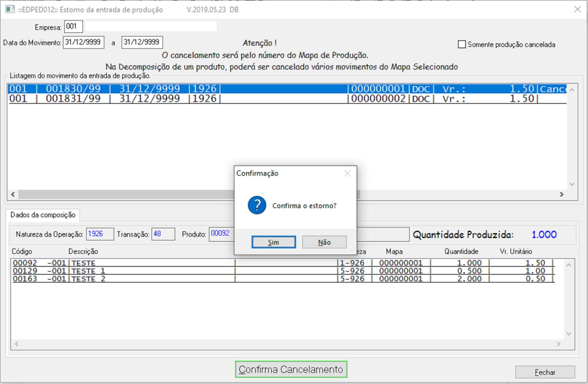Close the Confirmação dialog with X
Image resolution: width=588 pixels, height=384 pixels.
(347, 173)
